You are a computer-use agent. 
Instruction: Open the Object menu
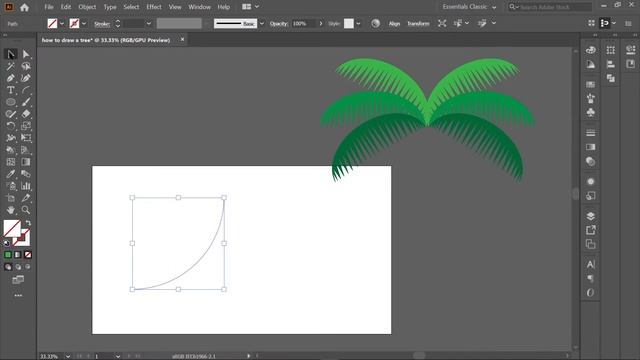click(x=87, y=7)
